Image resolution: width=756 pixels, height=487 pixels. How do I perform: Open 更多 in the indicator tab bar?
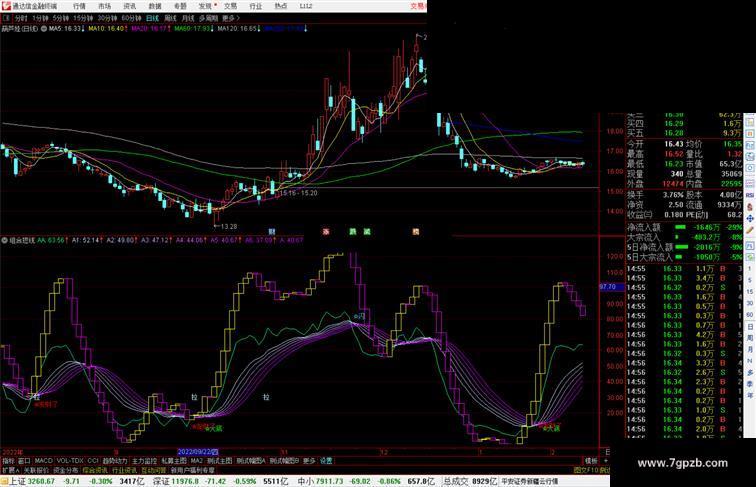[x=309, y=461]
